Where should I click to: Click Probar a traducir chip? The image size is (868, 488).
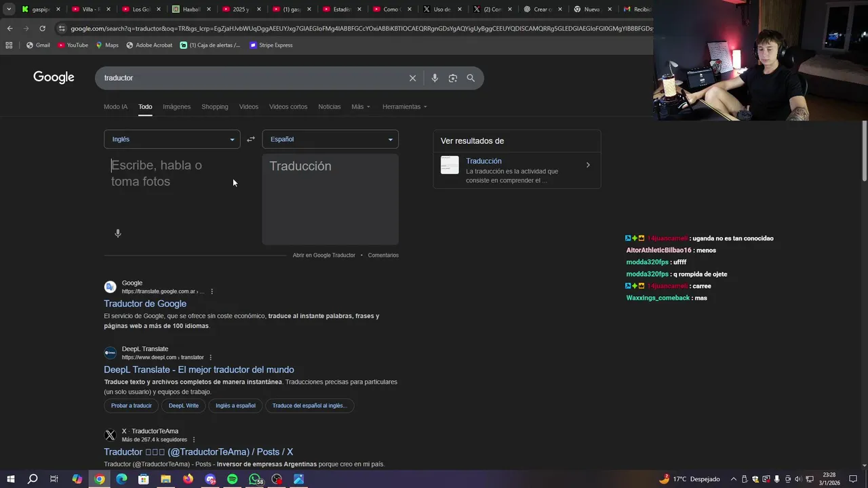point(132,405)
